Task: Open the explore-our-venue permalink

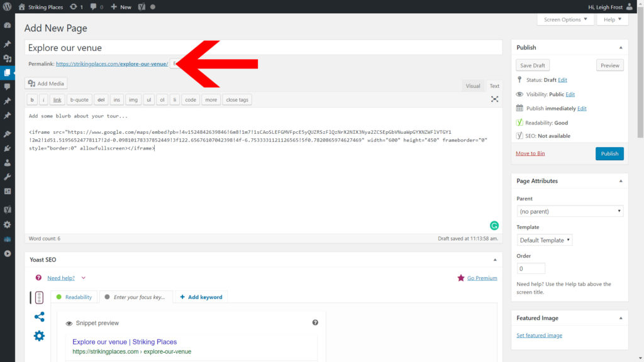Action: [112, 63]
